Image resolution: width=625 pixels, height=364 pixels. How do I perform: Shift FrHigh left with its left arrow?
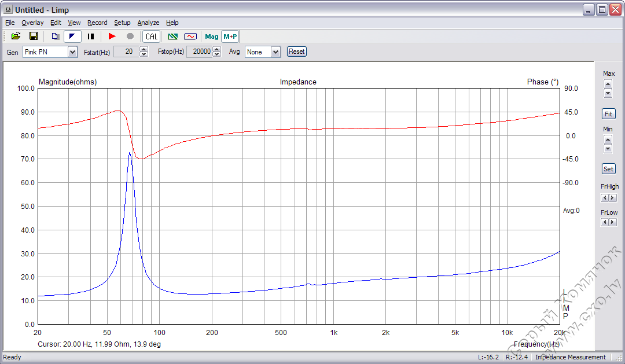(x=605, y=198)
